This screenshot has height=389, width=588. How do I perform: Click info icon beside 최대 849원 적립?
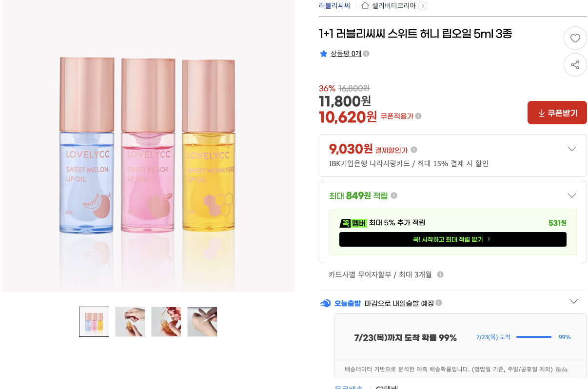click(x=394, y=195)
